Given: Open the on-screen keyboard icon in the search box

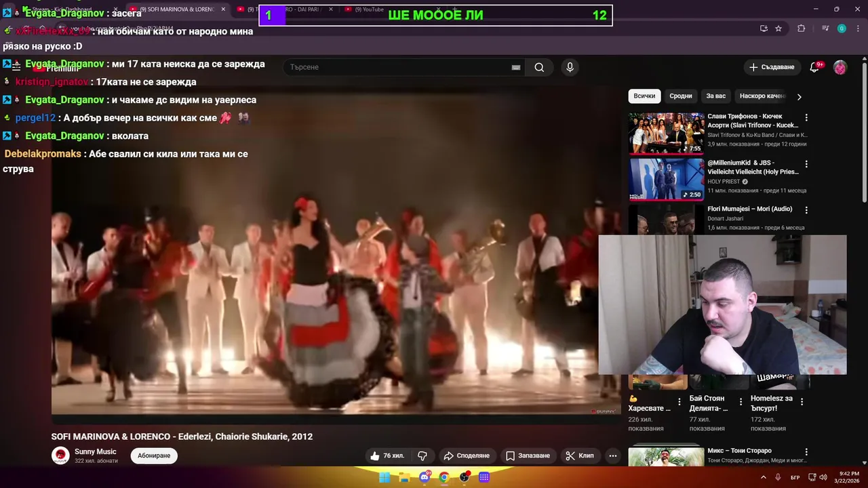Looking at the screenshot, I should coord(516,67).
